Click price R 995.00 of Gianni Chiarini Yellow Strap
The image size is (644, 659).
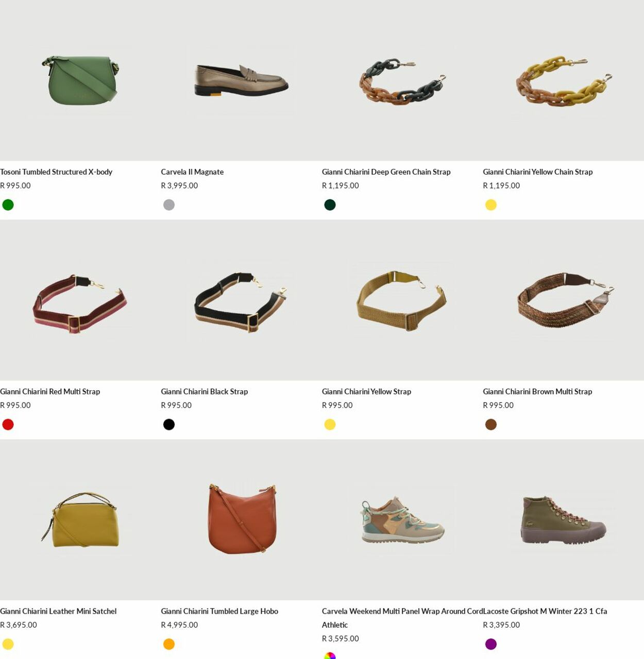point(337,406)
